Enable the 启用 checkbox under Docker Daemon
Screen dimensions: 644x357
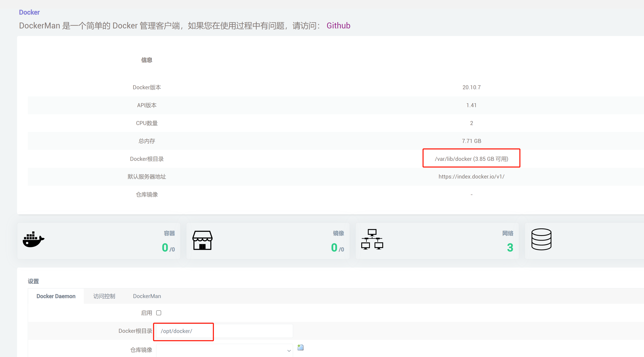[159, 313]
